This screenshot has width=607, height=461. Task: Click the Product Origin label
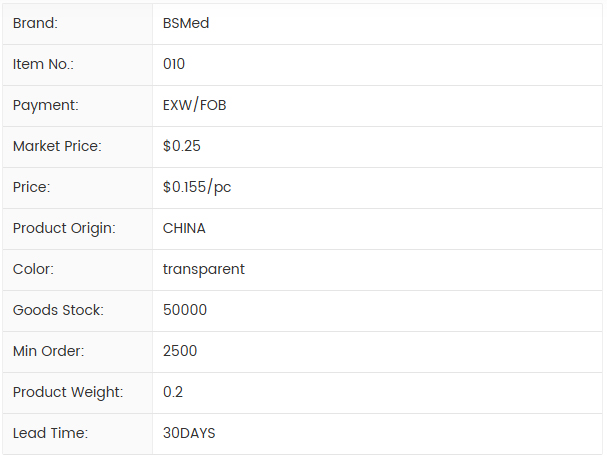point(64,228)
